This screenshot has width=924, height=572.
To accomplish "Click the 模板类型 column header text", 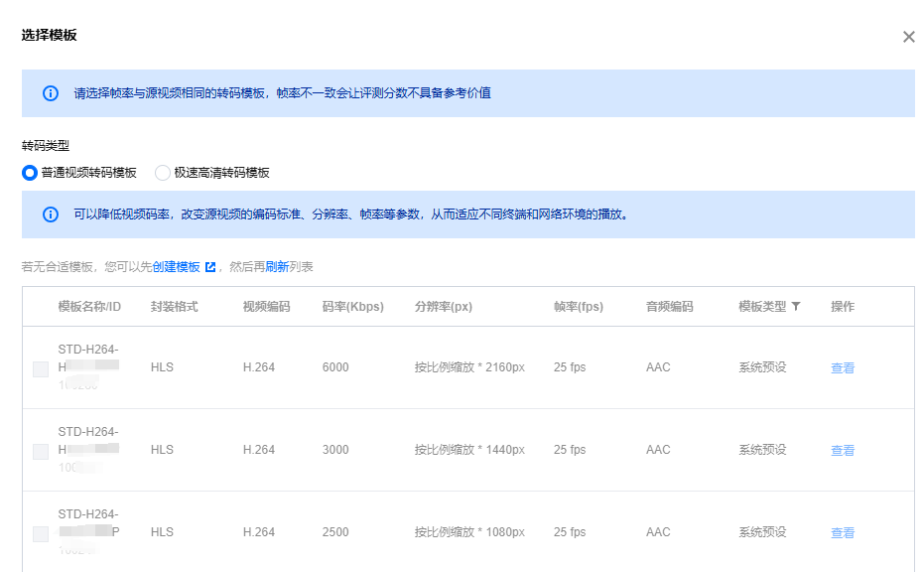I will tap(762, 307).
